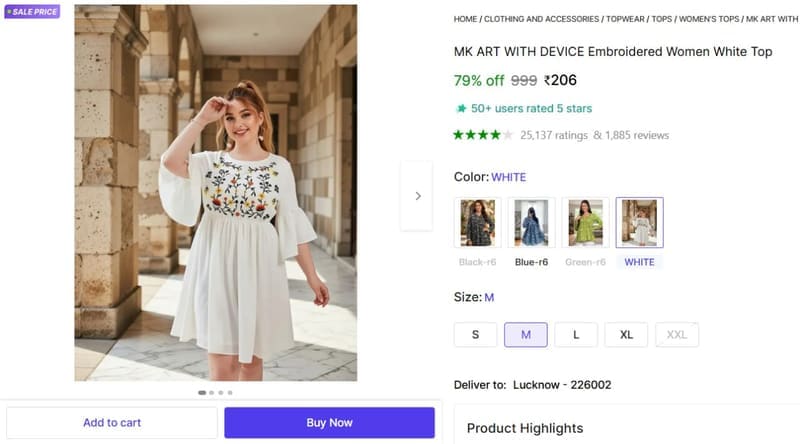Click the next image chevron arrow
Screen dimensions: 800x444
[417, 196]
